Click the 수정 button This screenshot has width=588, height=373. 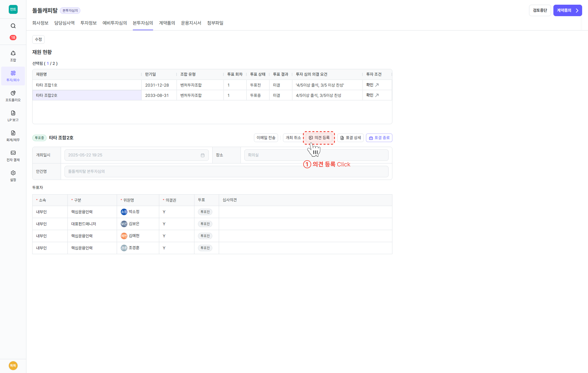(x=38, y=39)
